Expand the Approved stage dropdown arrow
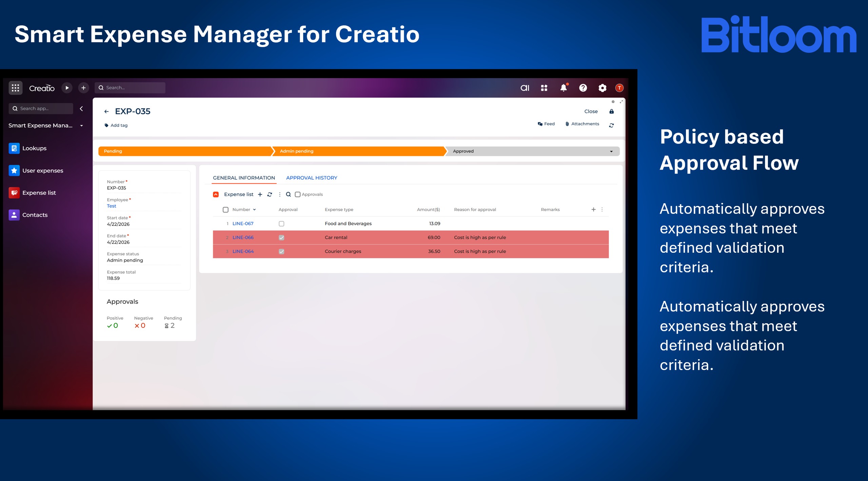The image size is (868, 481). [611, 151]
